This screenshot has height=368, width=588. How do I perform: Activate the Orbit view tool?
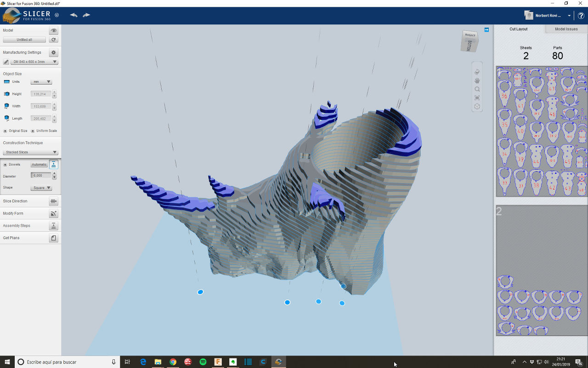[x=477, y=72]
